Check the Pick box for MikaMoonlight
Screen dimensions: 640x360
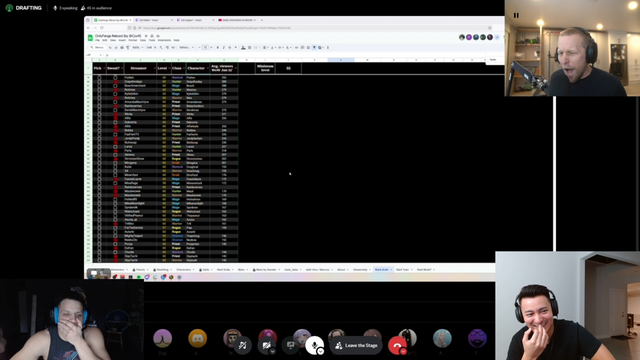99,203
